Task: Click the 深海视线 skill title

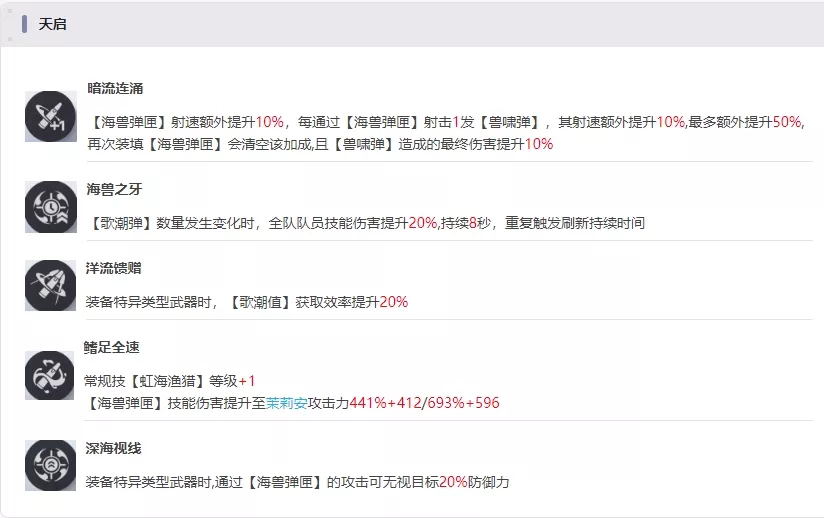Action: (x=115, y=448)
